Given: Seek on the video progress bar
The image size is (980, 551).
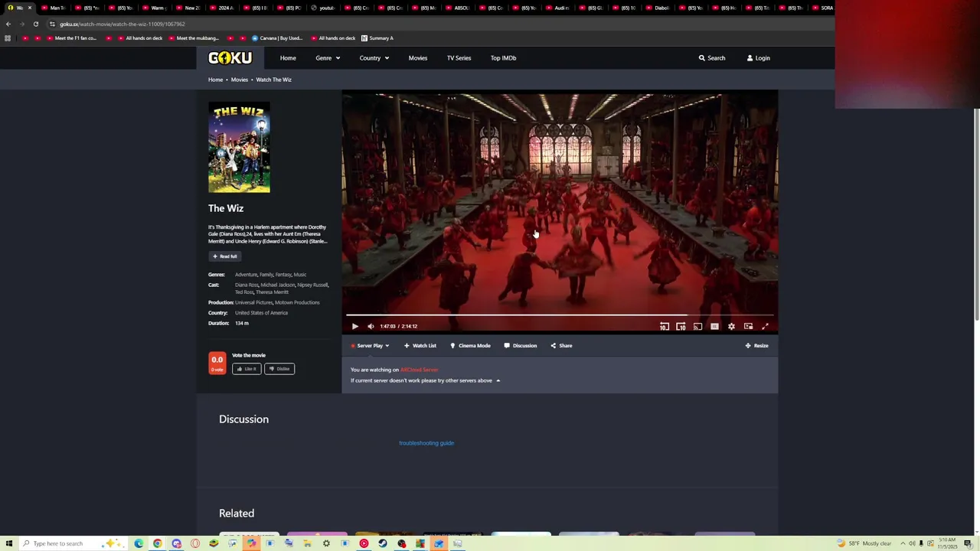Looking at the screenshot, I should 560,315.
